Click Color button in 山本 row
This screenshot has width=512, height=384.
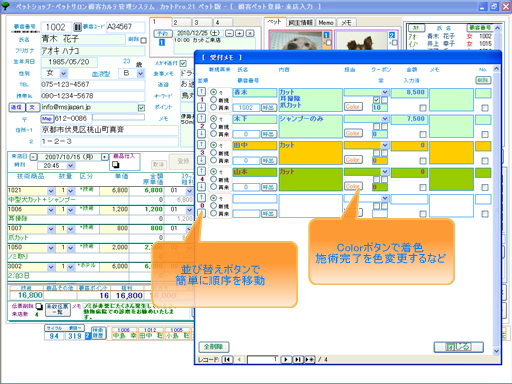[x=353, y=186]
